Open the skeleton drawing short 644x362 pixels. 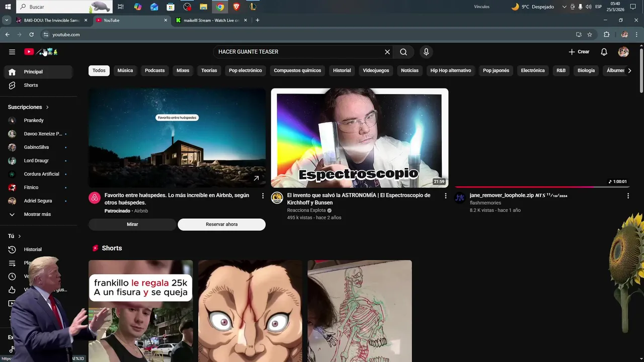pyautogui.click(x=360, y=311)
